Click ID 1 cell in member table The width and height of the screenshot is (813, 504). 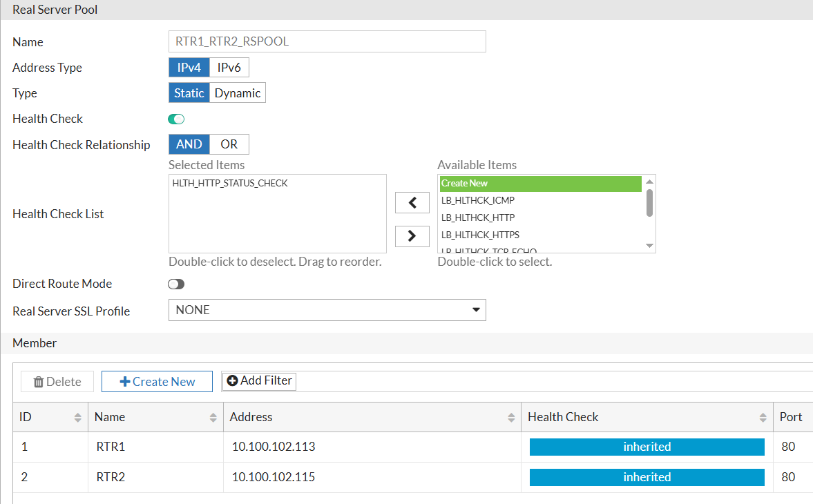point(50,447)
